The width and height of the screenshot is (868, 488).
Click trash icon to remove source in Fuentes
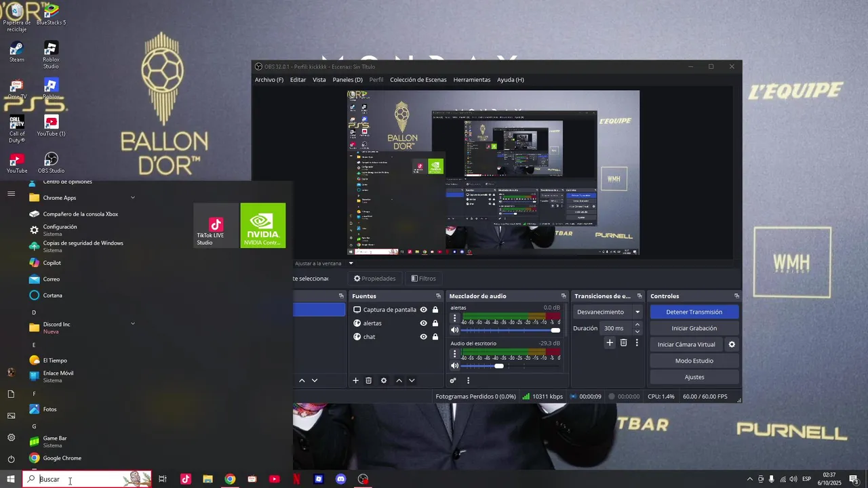point(369,381)
